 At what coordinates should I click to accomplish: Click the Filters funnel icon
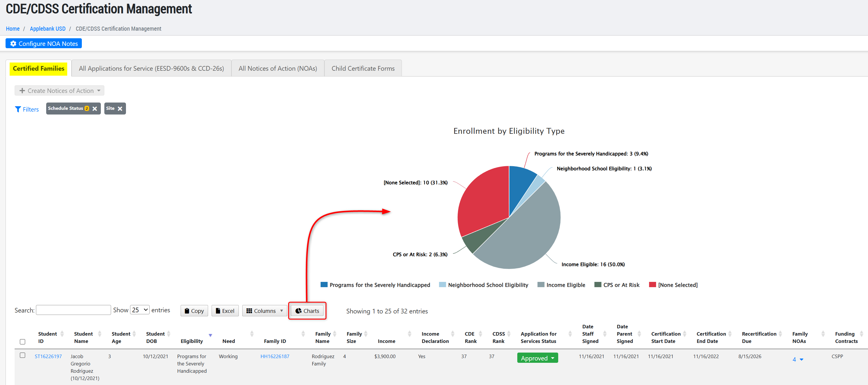point(18,109)
